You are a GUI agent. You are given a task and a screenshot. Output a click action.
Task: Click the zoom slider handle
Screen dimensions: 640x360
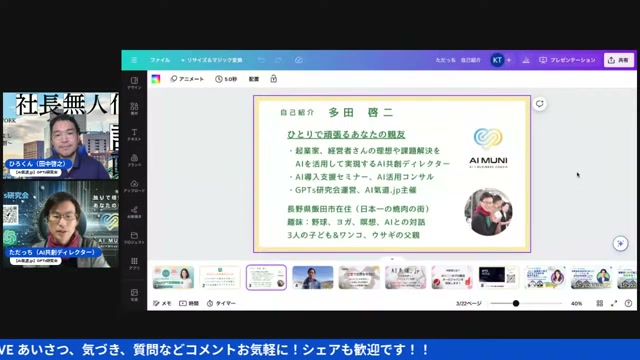[516, 303]
